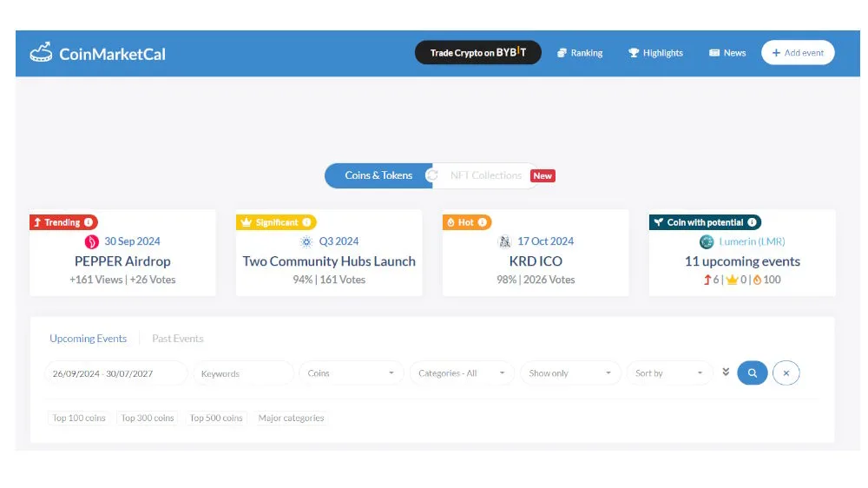Click the 17 Oct 2024 date
The width and height of the screenshot is (868, 488).
545,241
